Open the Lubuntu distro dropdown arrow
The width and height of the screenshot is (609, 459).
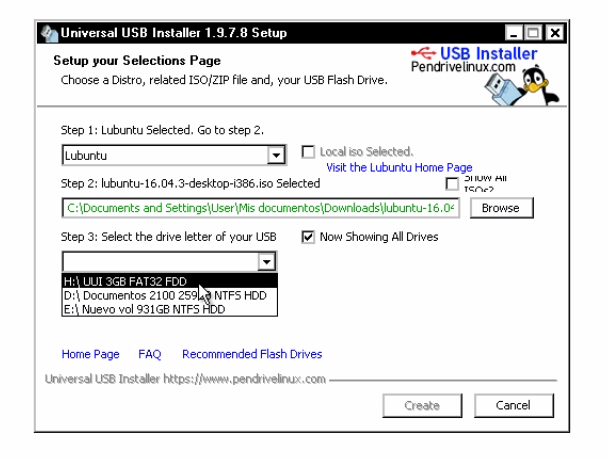coord(276,155)
